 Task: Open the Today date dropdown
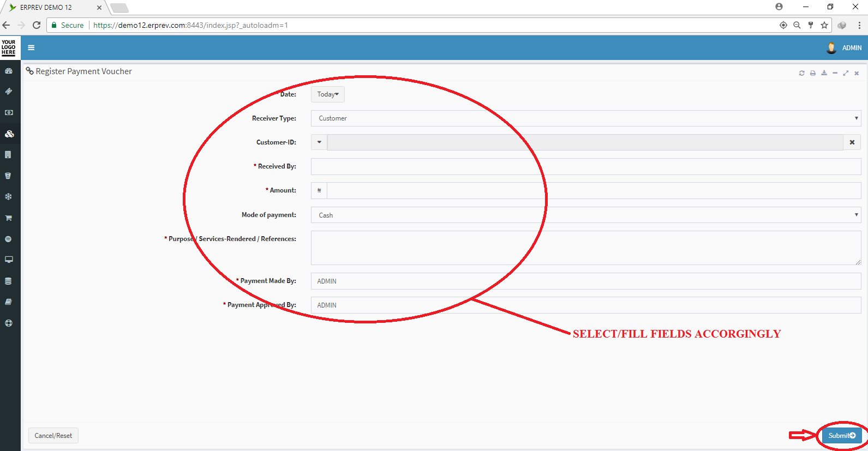(328, 94)
